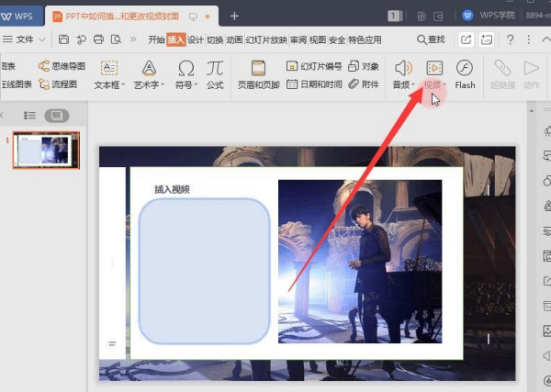Switch to the 切换 ribbon tab
Image resolution: width=551 pixels, height=392 pixels.
pos(215,39)
